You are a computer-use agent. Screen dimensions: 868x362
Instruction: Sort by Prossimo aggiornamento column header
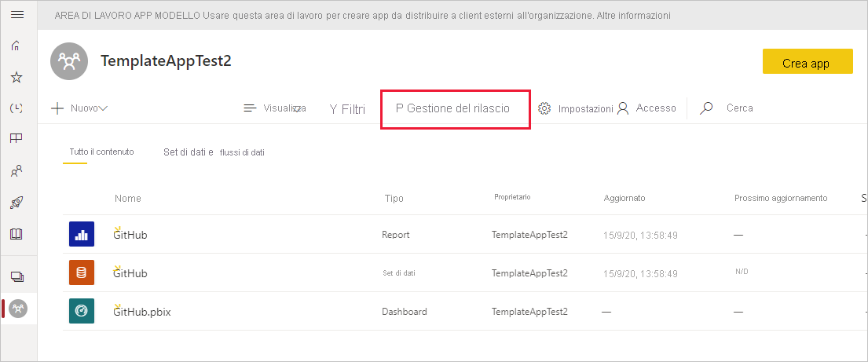click(x=781, y=198)
